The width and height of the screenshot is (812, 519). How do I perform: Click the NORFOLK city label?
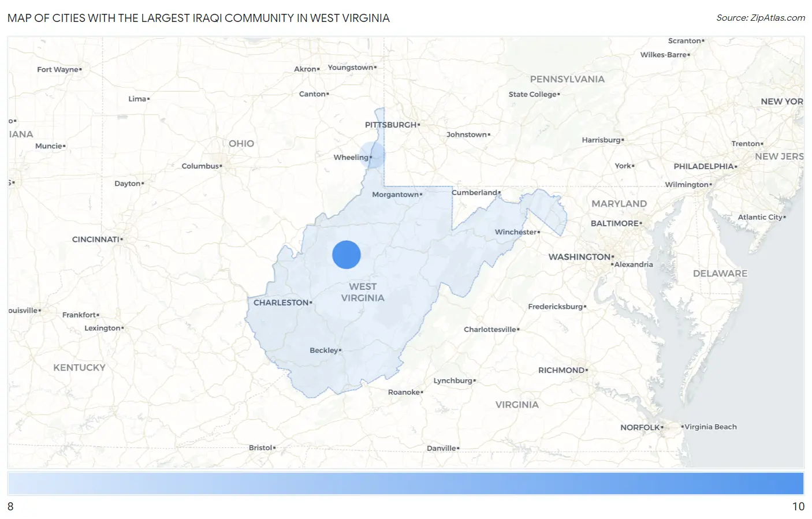point(640,428)
